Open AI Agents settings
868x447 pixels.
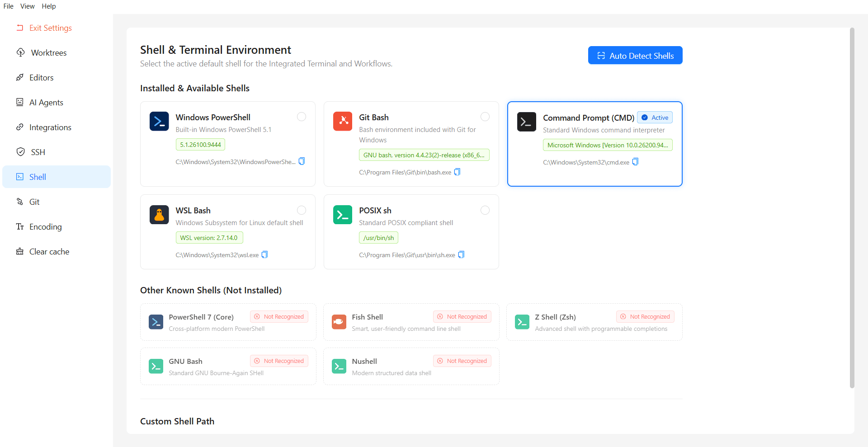[57, 102]
